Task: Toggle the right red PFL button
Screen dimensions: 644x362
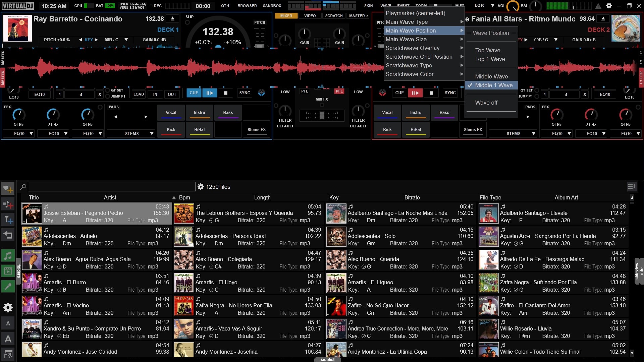Action: pyautogui.click(x=339, y=91)
